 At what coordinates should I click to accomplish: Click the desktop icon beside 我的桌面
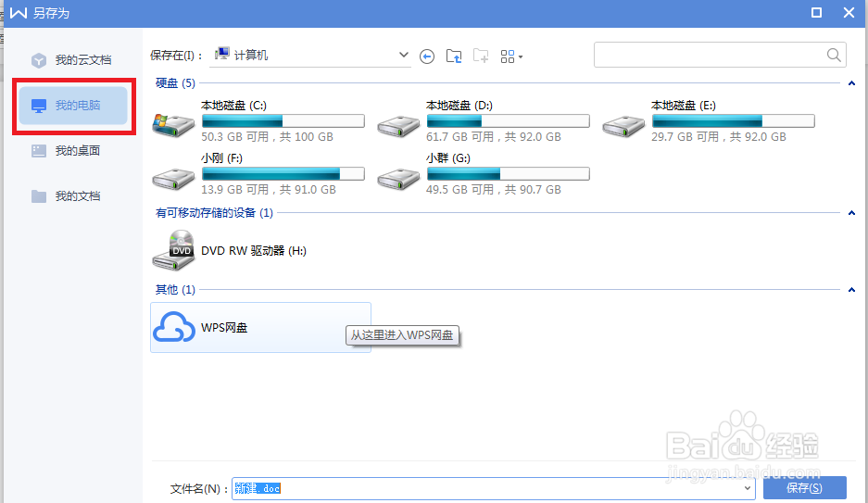coord(39,150)
